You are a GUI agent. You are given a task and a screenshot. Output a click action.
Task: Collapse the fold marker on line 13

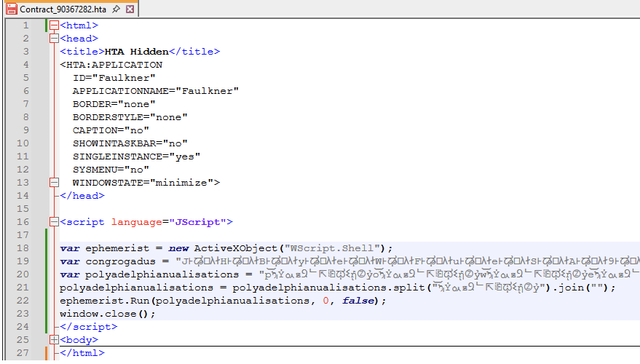click(x=54, y=183)
